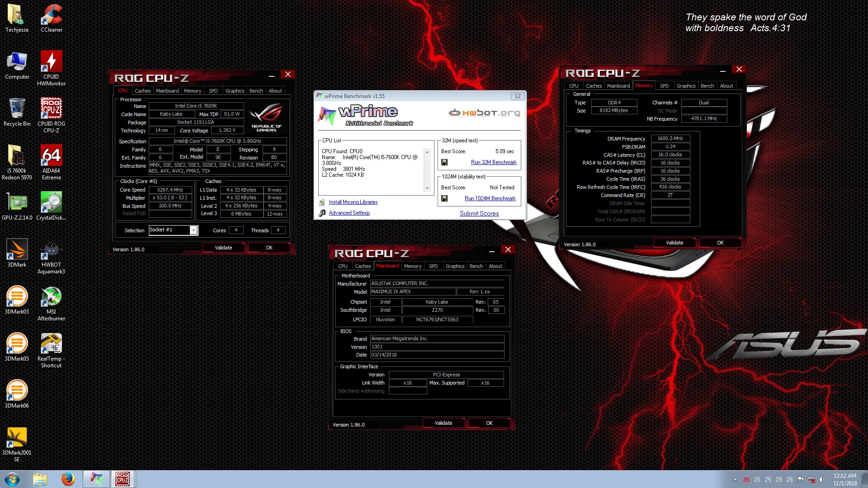The height and width of the screenshot is (488, 868).
Task: Click the save icon beside 1024M Best Score
Action: pyautogui.click(x=444, y=198)
